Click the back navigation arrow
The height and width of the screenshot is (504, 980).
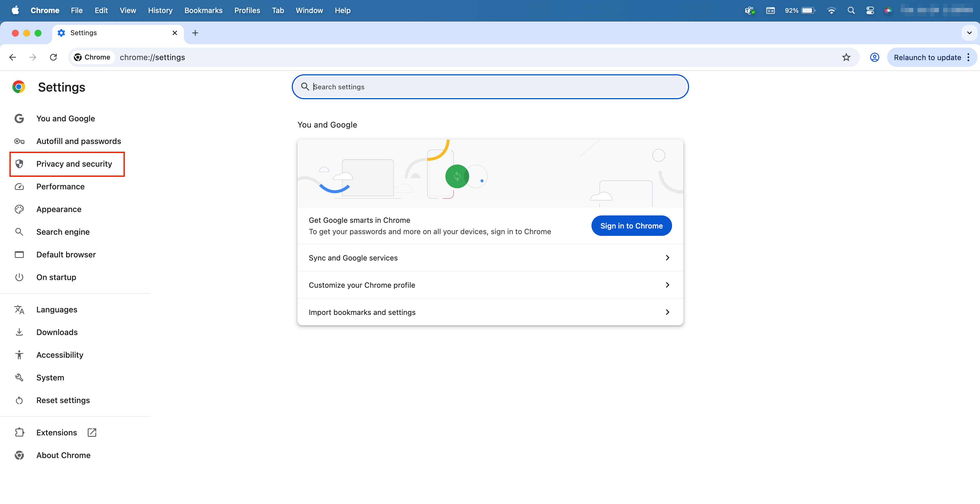12,57
